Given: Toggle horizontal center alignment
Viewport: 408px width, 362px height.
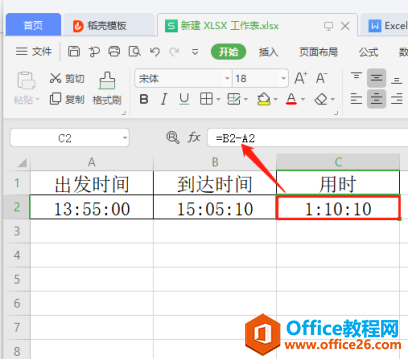Looking at the screenshot, I should coord(377,99).
